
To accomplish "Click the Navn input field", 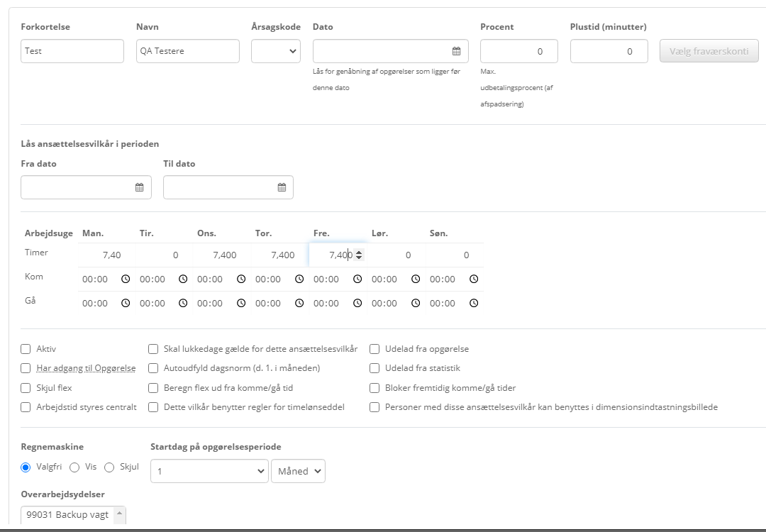I will click(x=188, y=51).
